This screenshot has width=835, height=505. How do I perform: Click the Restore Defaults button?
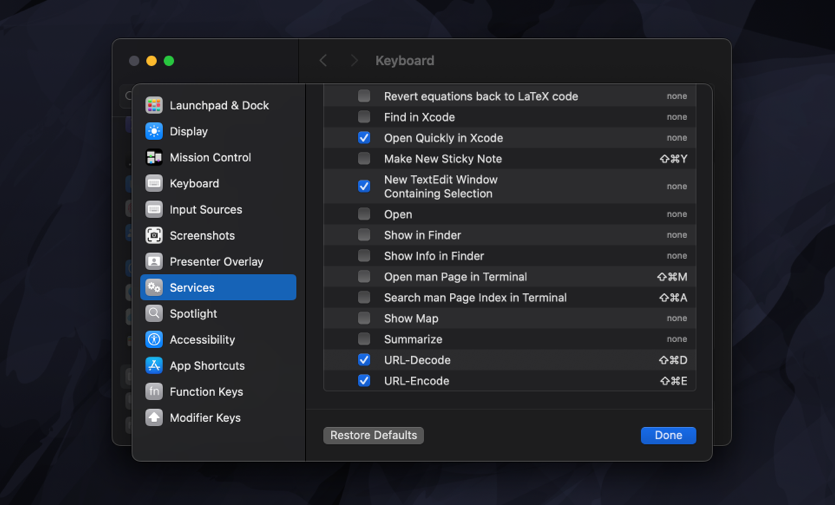pyautogui.click(x=374, y=435)
